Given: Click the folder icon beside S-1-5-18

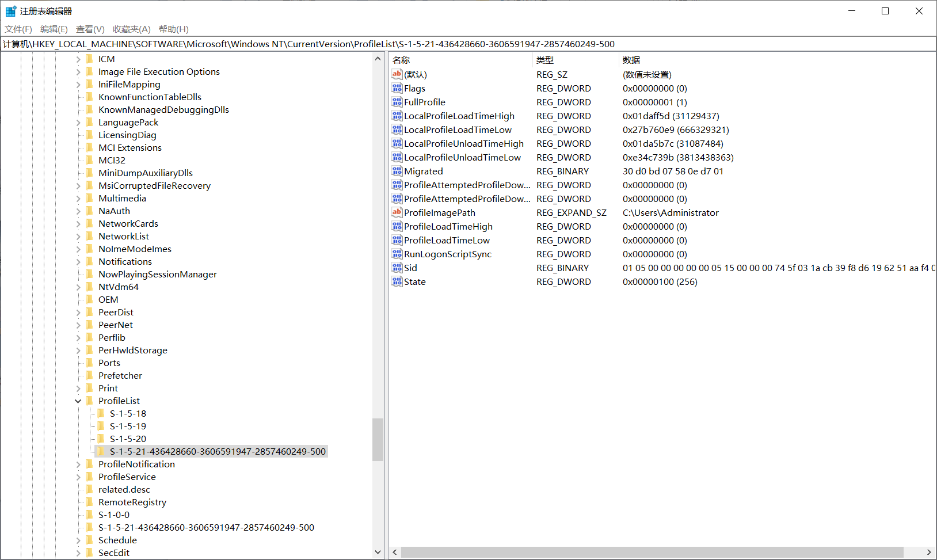Looking at the screenshot, I should [x=101, y=413].
